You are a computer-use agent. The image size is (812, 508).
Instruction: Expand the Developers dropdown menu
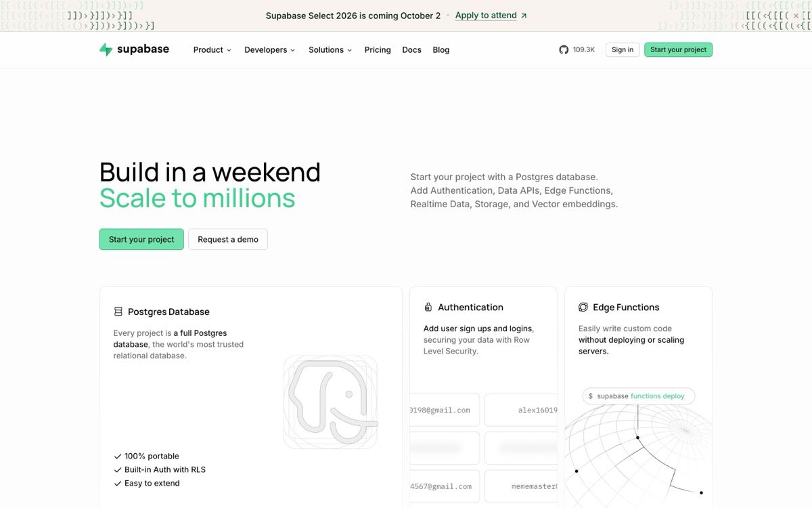[x=269, y=49]
